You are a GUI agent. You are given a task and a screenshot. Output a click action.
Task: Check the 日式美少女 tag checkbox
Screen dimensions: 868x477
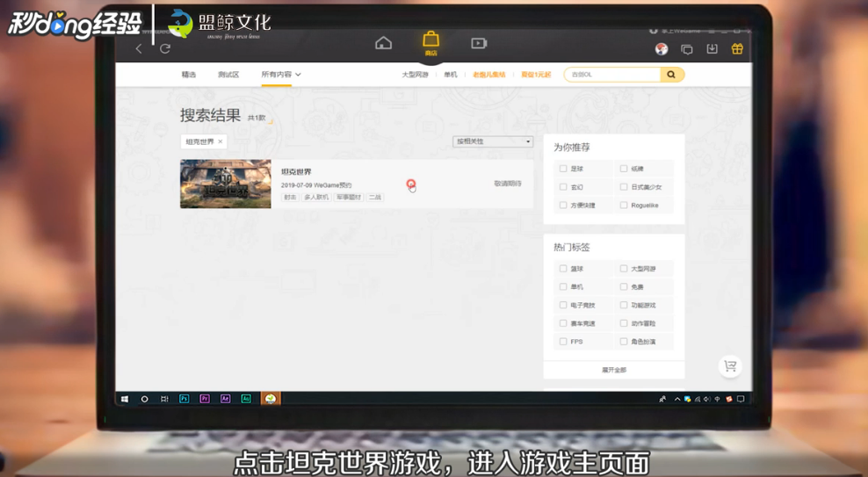click(x=623, y=187)
